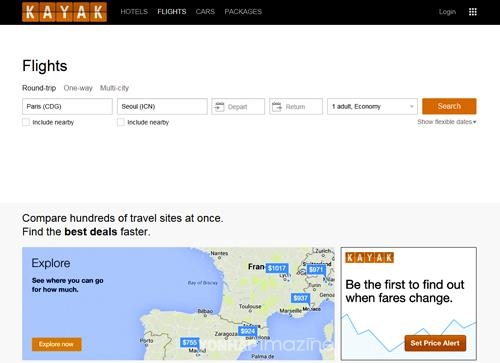This screenshot has height=363, width=500.
Task: Click the orange Search button
Action: pos(449,106)
